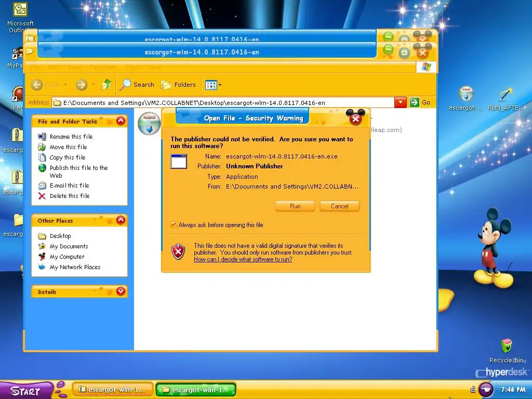Open the View menu in Explorer
Screen dimensions: 532x399
(x=74, y=67)
